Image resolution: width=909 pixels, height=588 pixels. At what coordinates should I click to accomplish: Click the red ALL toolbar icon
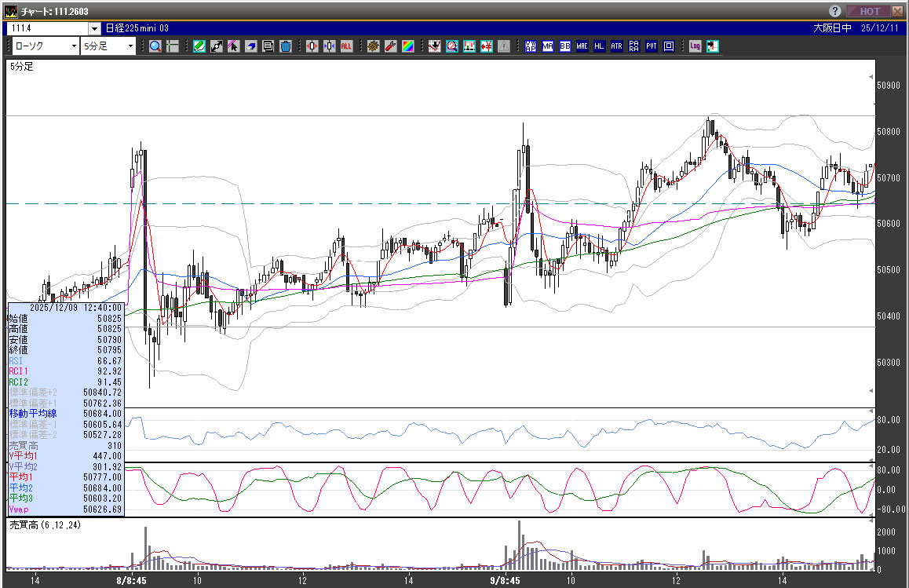pyautogui.click(x=346, y=46)
